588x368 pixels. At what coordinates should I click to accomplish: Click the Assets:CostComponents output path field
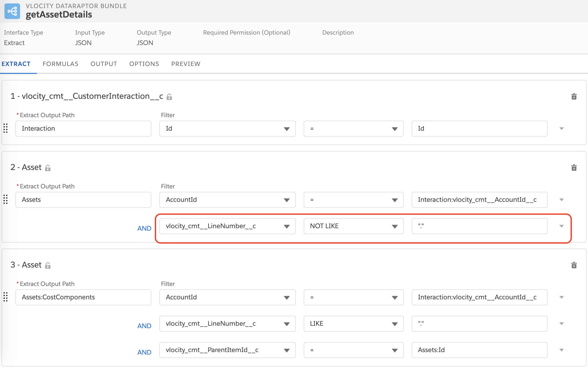tap(83, 297)
